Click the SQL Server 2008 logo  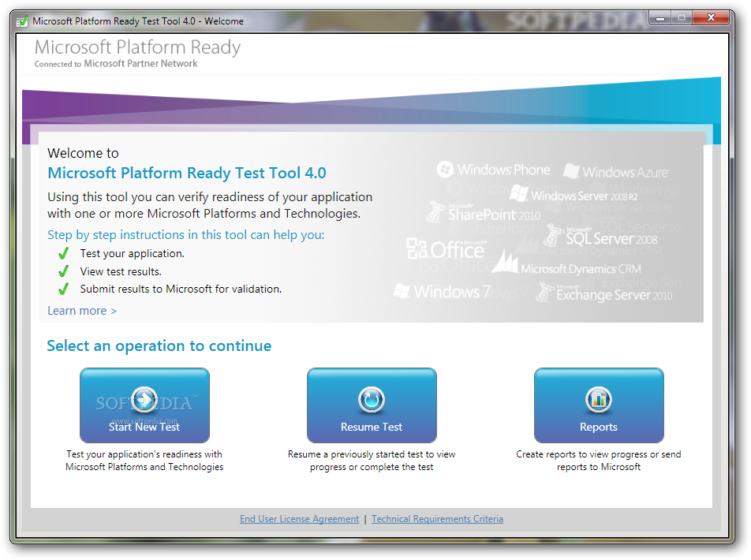pyautogui.click(x=601, y=236)
